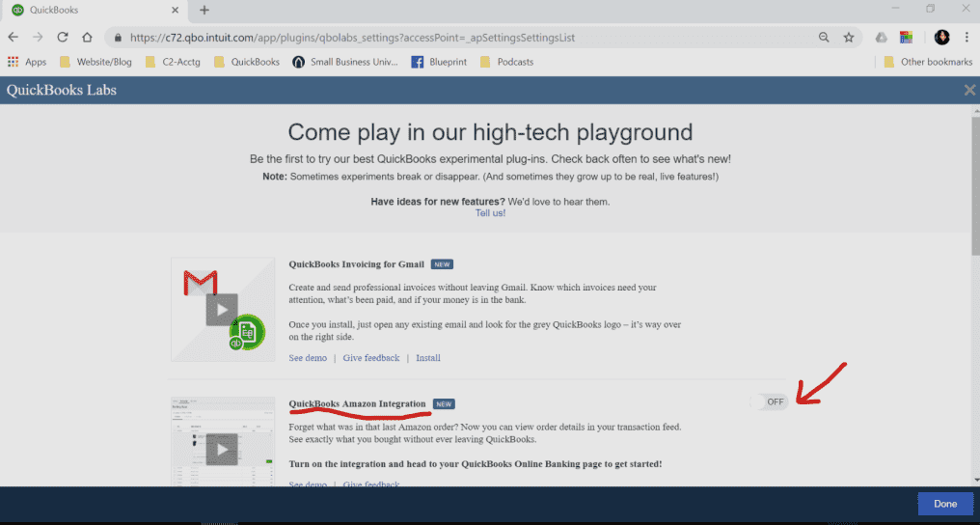Click the QuickBooks Amazon Integration title
This screenshot has width=980, height=525.
pyautogui.click(x=358, y=403)
